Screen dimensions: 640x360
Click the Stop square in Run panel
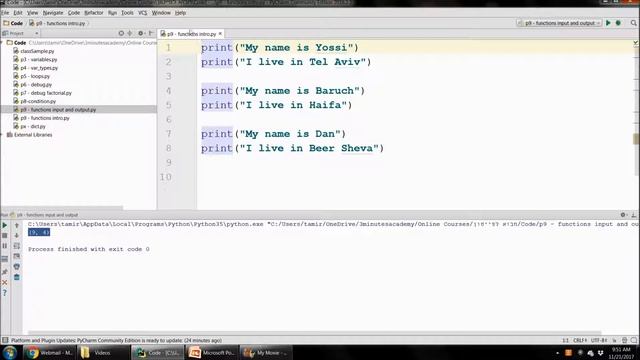[x=4, y=236]
